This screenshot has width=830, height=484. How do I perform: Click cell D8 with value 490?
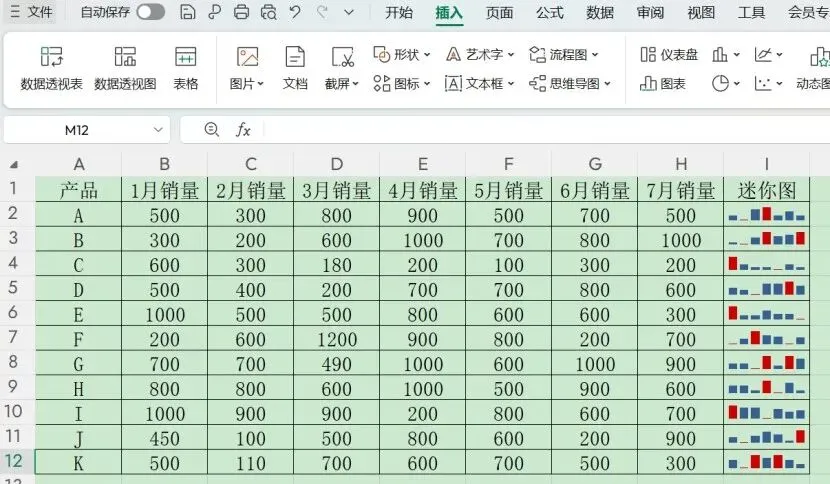336,364
